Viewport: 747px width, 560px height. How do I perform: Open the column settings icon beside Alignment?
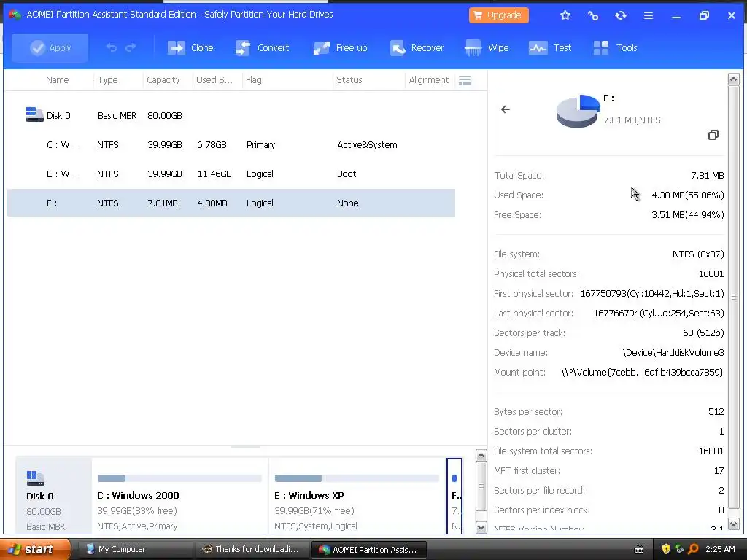(465, 80)
